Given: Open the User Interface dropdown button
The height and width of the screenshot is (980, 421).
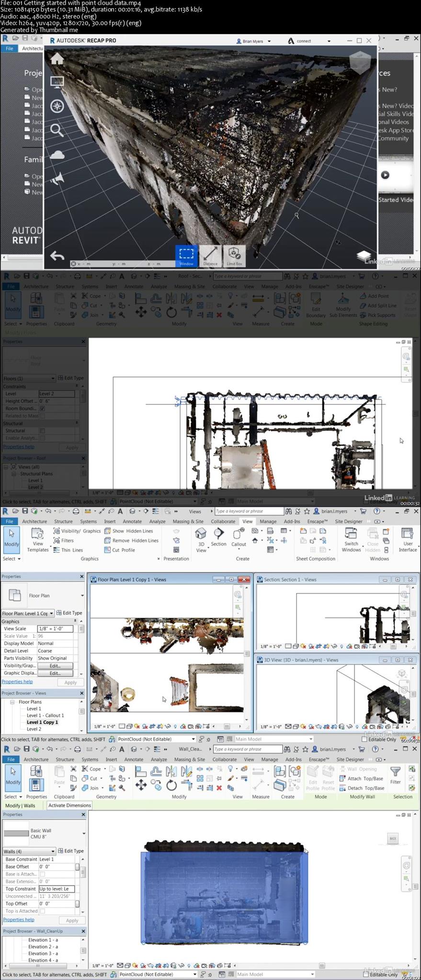Looking at the screenshot, I should (408, 540).
